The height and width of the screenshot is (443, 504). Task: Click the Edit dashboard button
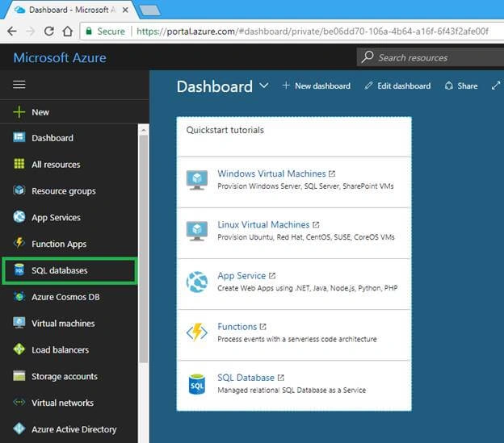[x=397, y=86]
